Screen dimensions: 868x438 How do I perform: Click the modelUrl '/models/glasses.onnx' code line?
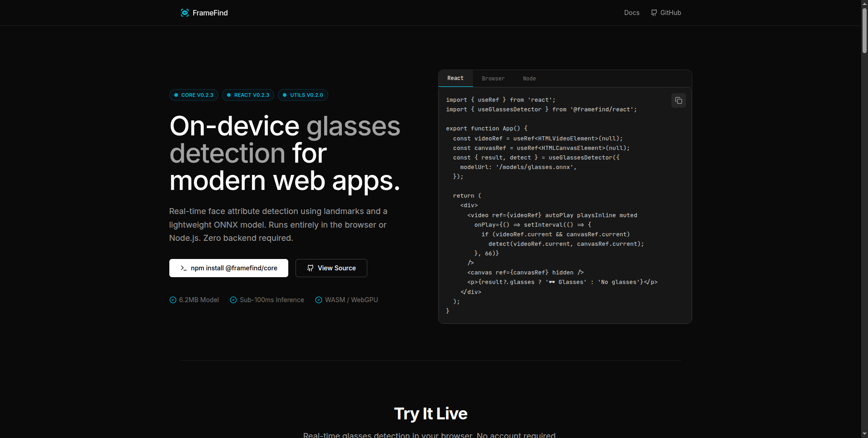[518, 167]
